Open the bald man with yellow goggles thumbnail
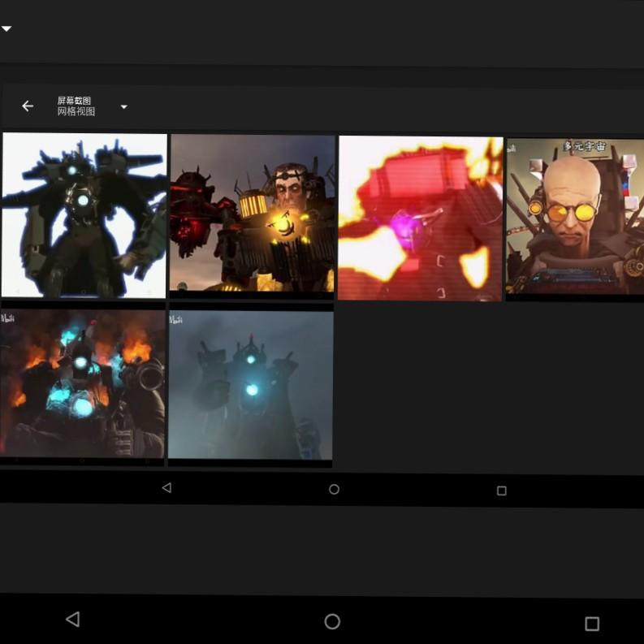 [x=575, y=218]
